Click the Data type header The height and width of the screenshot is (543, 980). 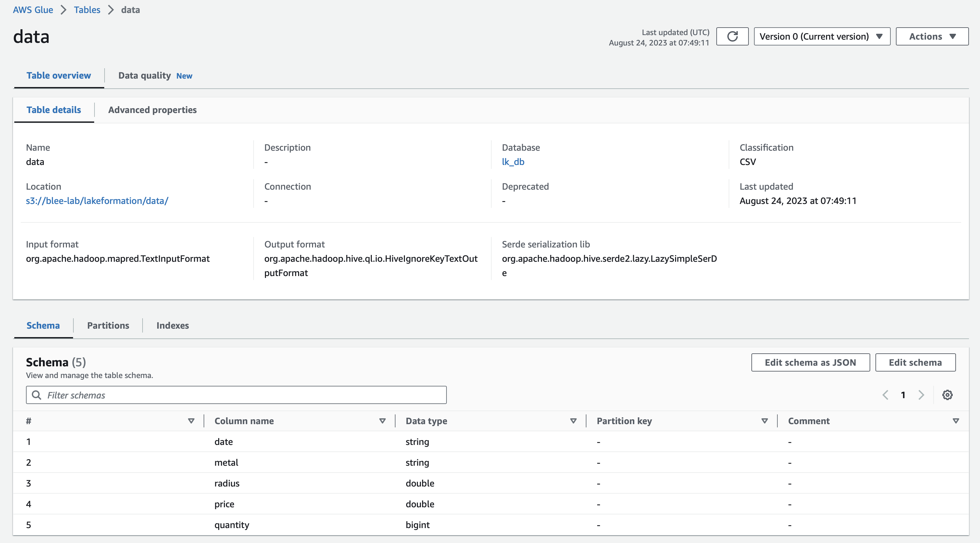point(426,421)
